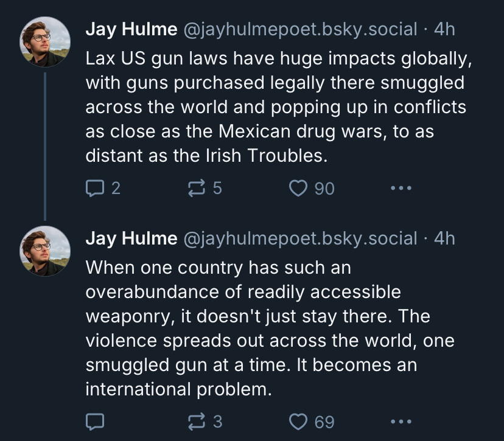The image size is (504, 441).
Task: Open the second post text about international problem
Action: 270,328
